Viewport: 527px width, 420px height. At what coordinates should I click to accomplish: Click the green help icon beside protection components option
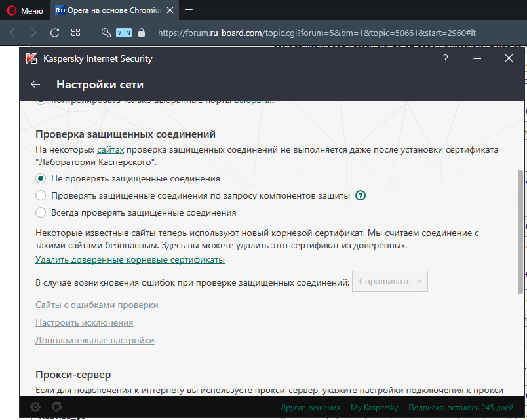click(x=361, y=195)
